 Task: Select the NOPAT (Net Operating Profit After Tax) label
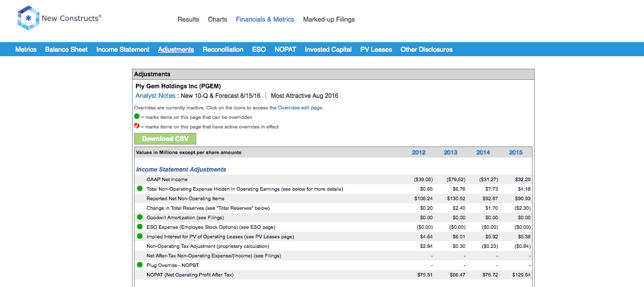(190, 274)
